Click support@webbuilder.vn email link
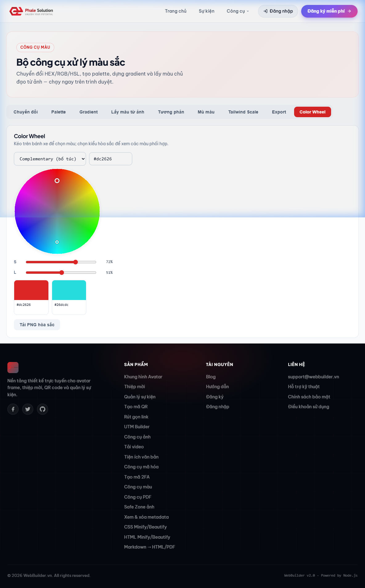Viewport: 365px width, 588px height. (x=314, y=377)
